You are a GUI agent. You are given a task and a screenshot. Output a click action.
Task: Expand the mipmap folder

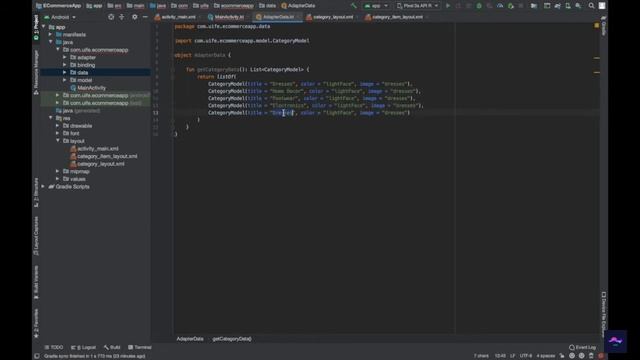(x=58, y=171)
